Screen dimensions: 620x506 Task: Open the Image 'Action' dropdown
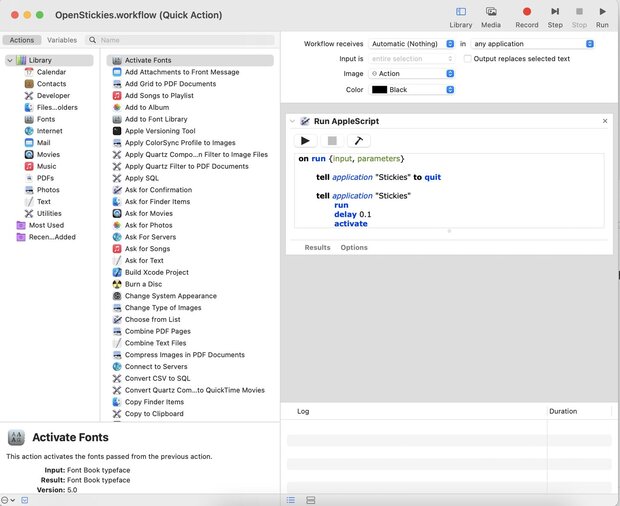tap(411, 74)
